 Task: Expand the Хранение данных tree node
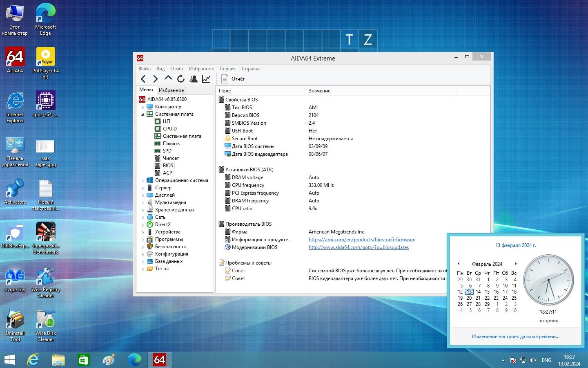pos(143,210)
